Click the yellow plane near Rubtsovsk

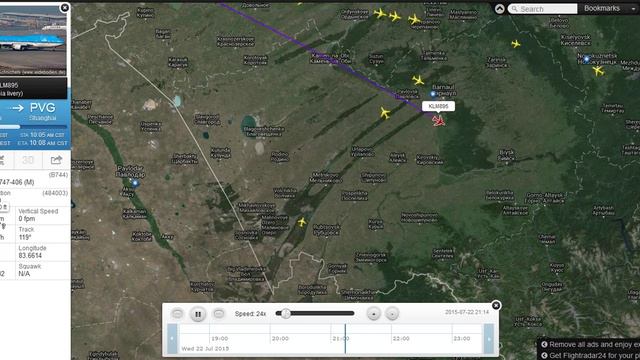302,222
